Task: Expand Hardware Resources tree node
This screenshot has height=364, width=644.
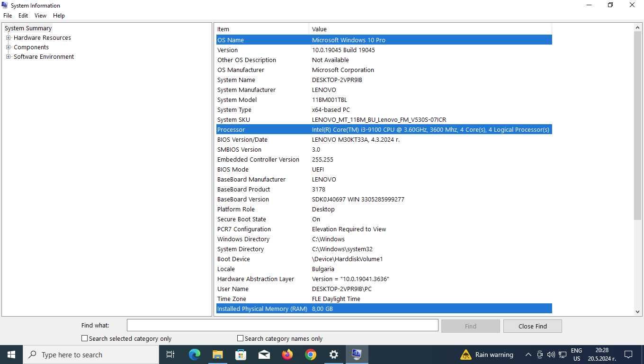Action: click(x=8, y=38)
